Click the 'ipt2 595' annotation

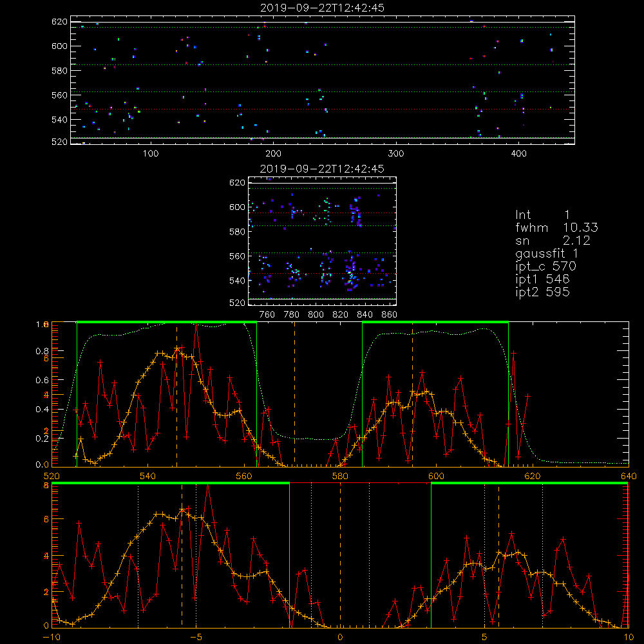542,292
